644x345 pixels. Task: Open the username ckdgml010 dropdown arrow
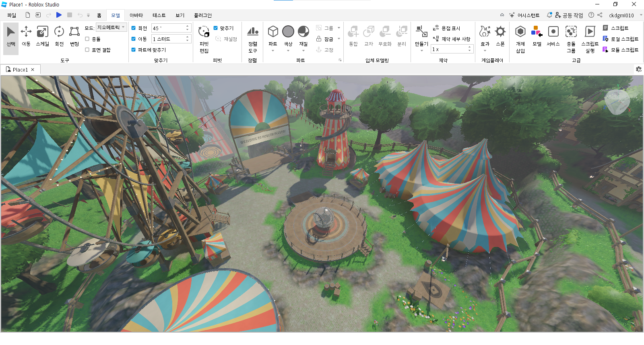pyautogui.click(x=641, y=15)
